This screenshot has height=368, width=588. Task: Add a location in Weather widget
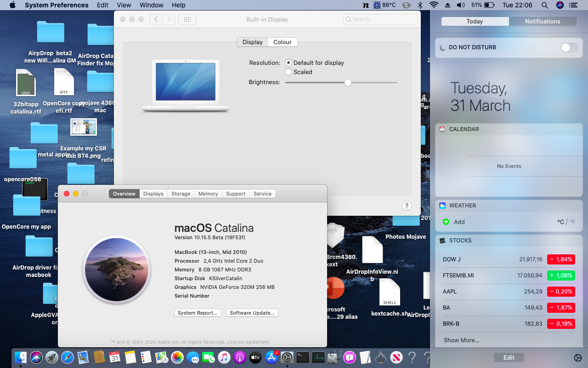click(454, 222)
